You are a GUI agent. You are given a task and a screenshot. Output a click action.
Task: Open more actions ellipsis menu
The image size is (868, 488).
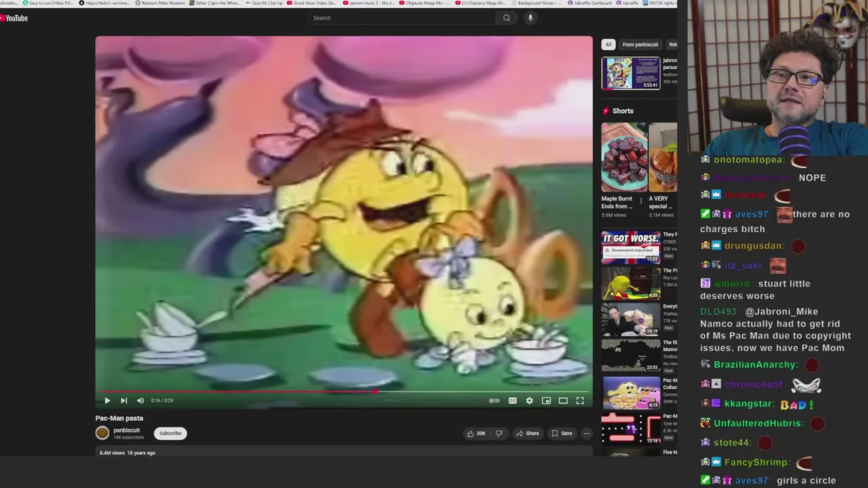pos(587,434)
